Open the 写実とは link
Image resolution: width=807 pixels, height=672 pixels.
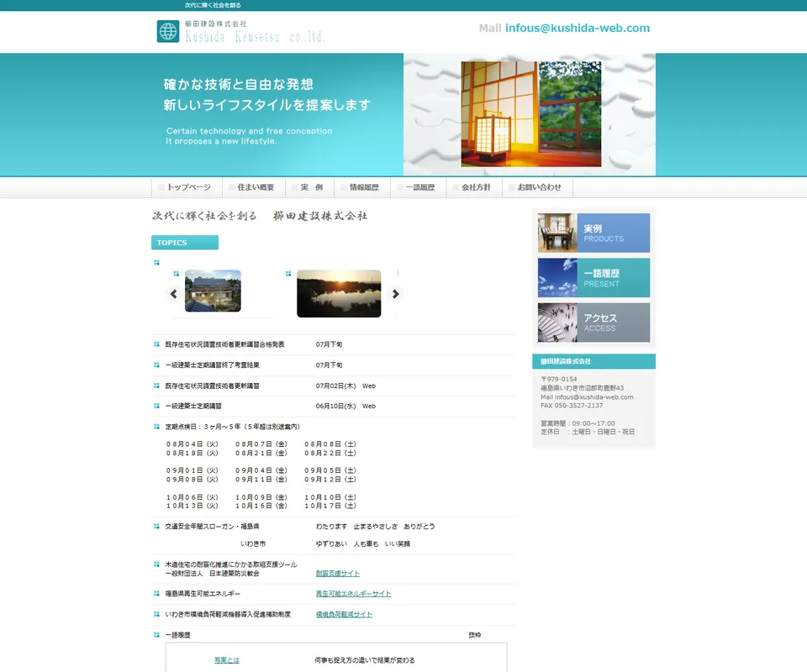pyautogui.click(x=226, y=660)
